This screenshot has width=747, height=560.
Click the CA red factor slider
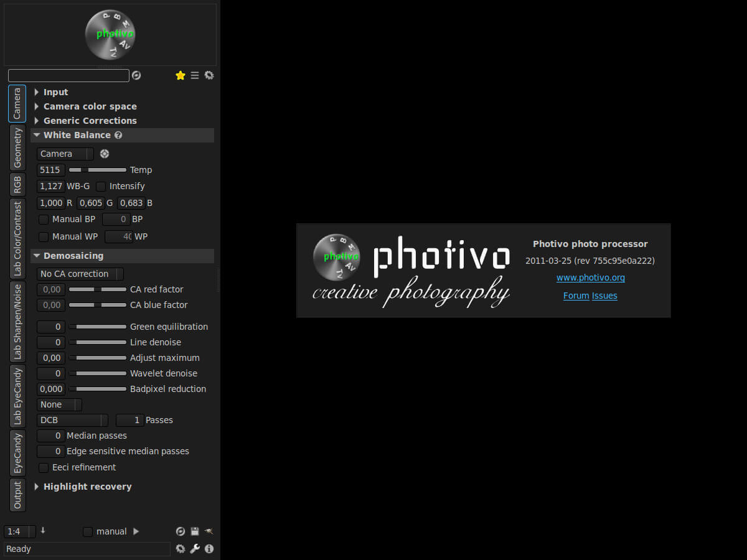pyautogui.click(x=98, y=289)
